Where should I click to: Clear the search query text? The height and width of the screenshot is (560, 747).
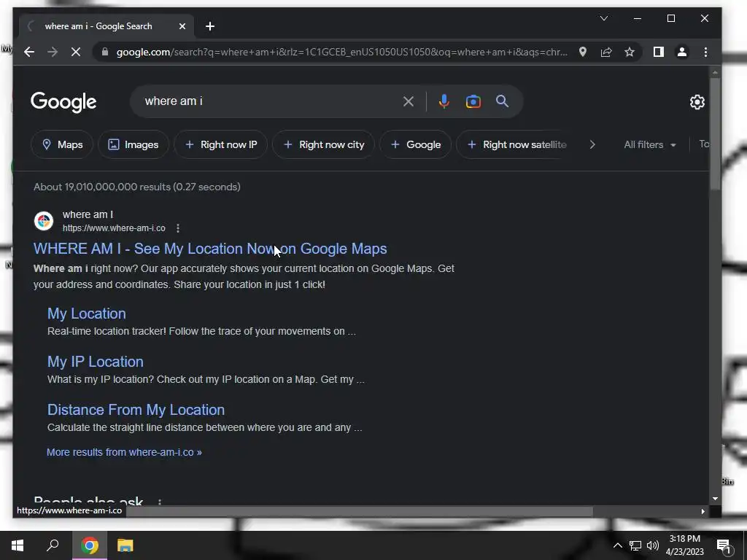(x=409, y=101)
